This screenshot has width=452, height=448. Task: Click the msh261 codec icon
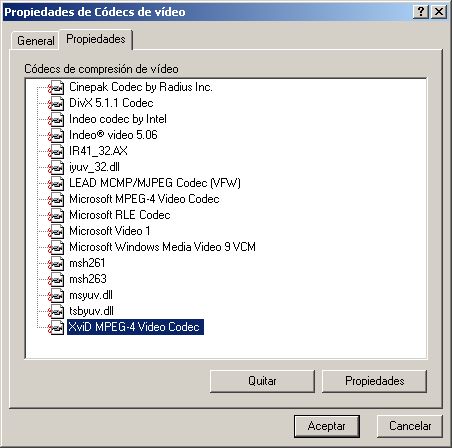pos(56,264)
